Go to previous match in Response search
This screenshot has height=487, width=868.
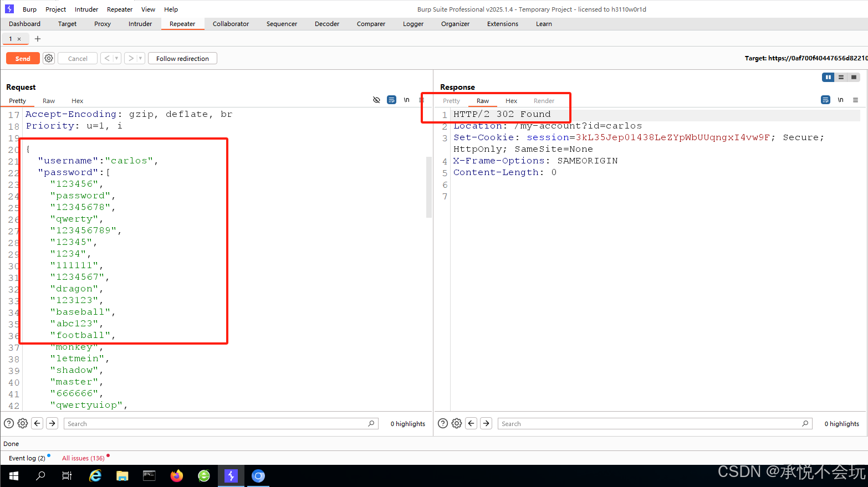click(x=471, y=423)
